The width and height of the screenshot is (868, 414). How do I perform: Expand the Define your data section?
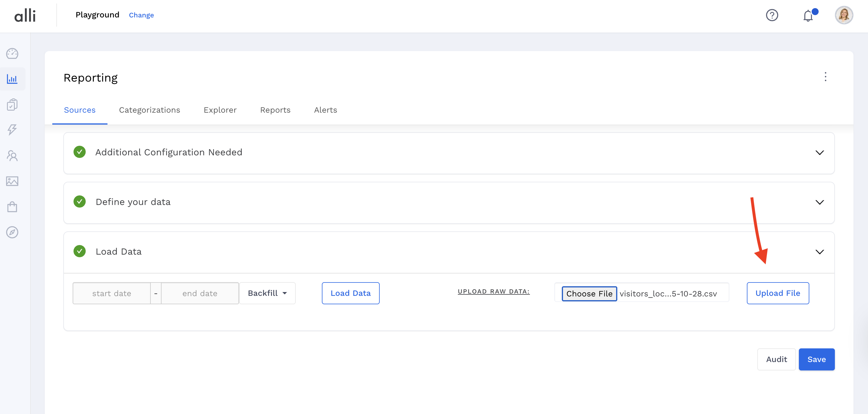(819, 202)
